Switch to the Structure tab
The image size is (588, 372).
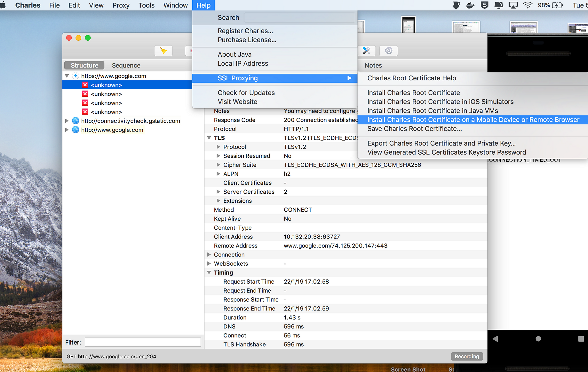click(84, 65)
